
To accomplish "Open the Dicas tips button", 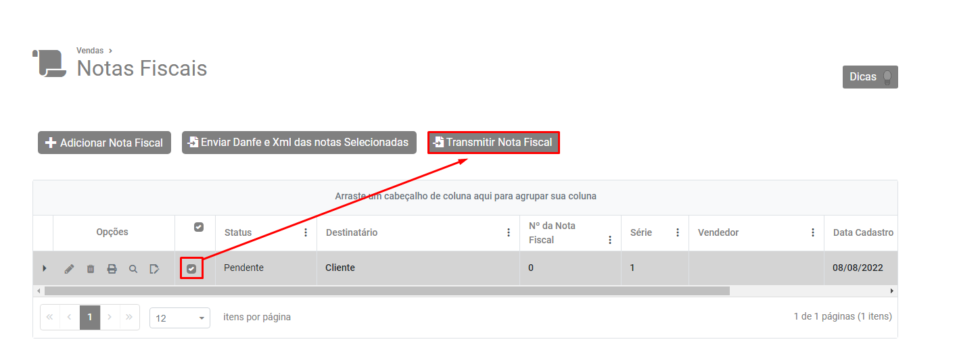I will [x=870, y=77].
